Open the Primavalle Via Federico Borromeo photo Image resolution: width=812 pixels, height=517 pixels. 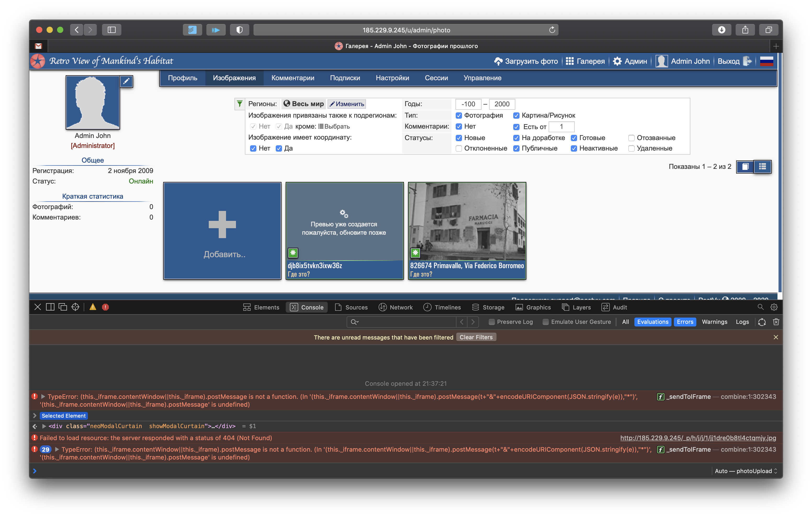click(x=467, y=221)
